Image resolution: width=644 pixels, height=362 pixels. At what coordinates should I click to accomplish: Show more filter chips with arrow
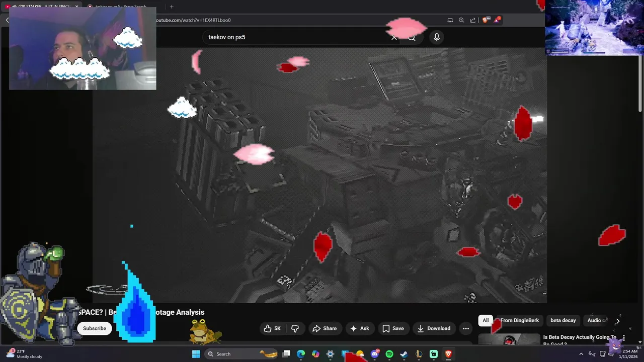click(x=618, y=320)
